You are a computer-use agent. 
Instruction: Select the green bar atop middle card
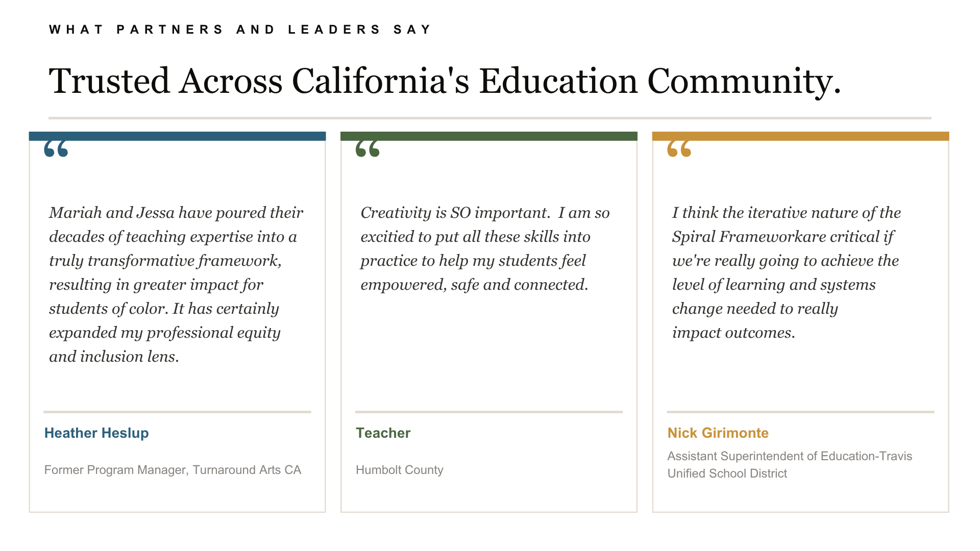click(x=489, y=136)
